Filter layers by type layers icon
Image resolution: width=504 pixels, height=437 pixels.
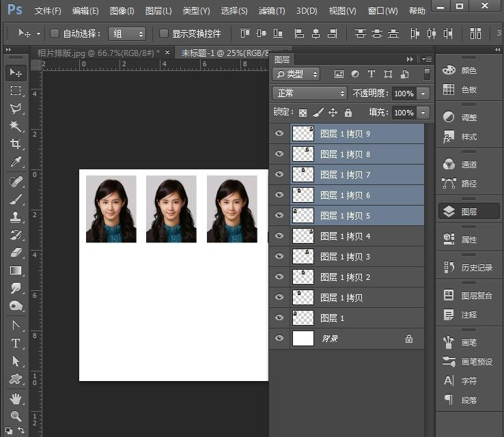(x=372, y=74)
